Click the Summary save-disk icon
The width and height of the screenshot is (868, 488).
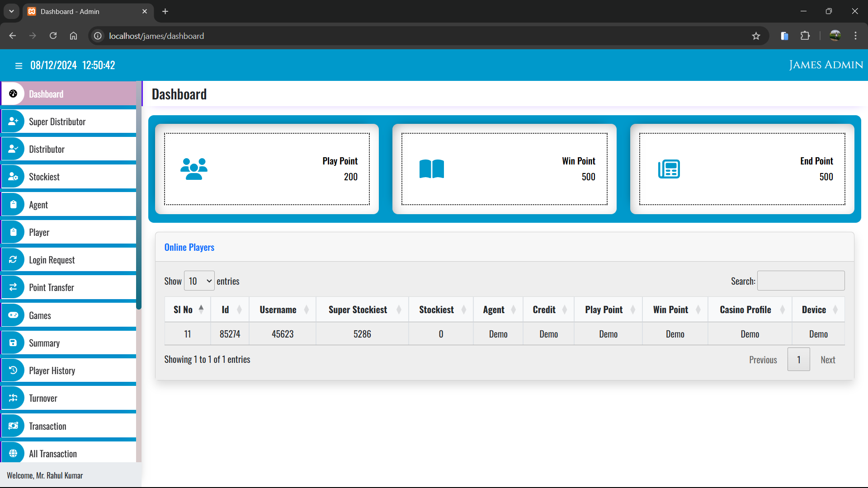[x=13, y=343]
